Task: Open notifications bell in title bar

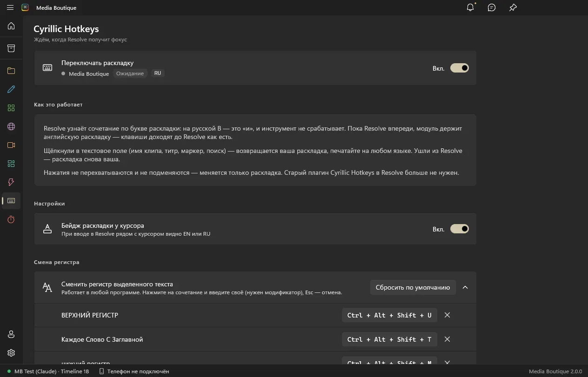Action: pyautogui.click(x=470, y=7)
